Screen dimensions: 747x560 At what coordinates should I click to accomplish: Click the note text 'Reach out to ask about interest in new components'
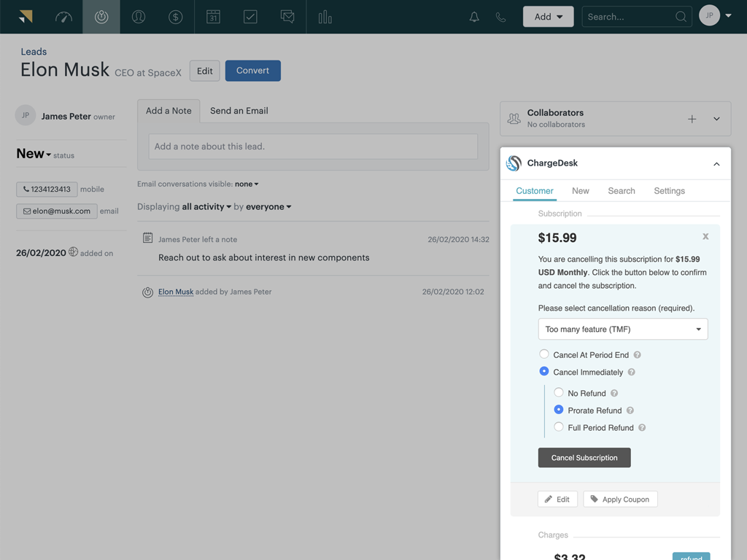264,257
